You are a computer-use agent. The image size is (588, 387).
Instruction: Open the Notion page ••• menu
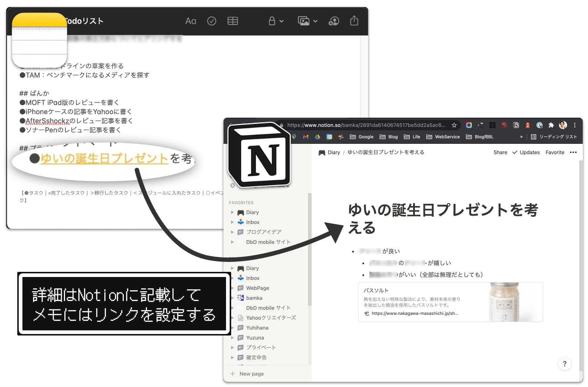[x=573, y=152]
